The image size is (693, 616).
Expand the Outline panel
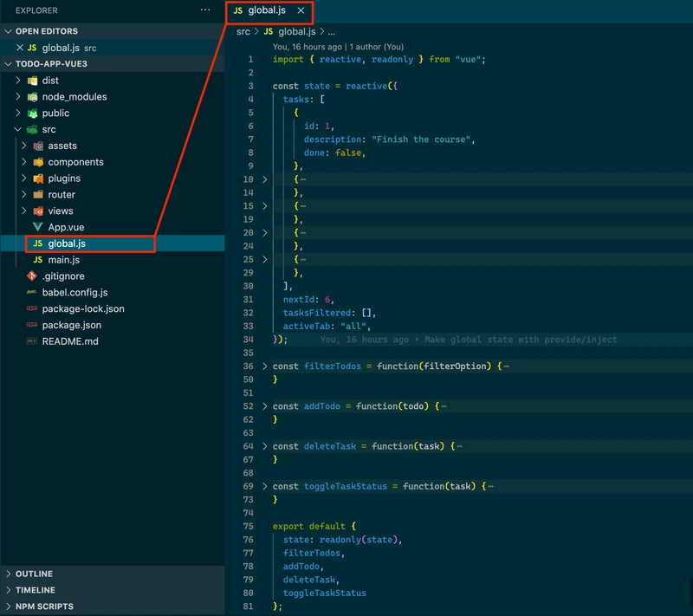tap(8, 574)
